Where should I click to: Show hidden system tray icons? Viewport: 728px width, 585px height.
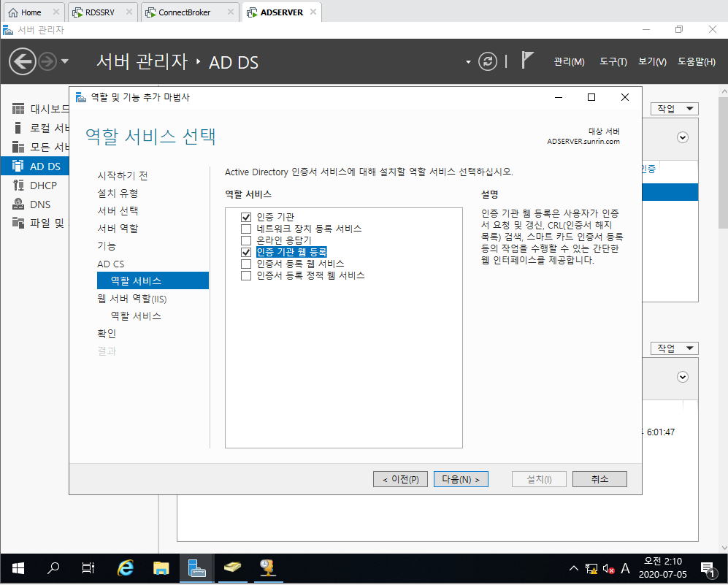574,568
